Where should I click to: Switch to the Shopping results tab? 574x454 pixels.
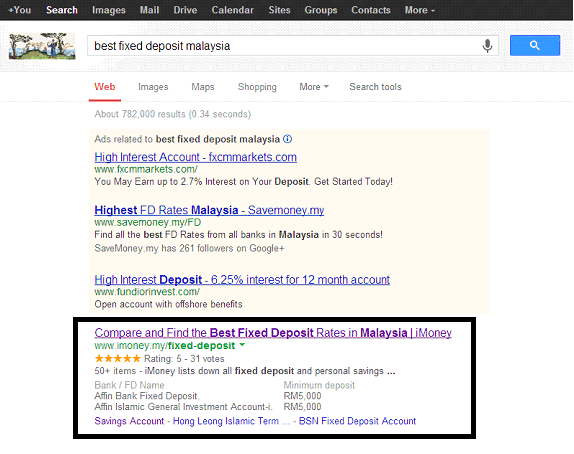(x=257, y=87)
